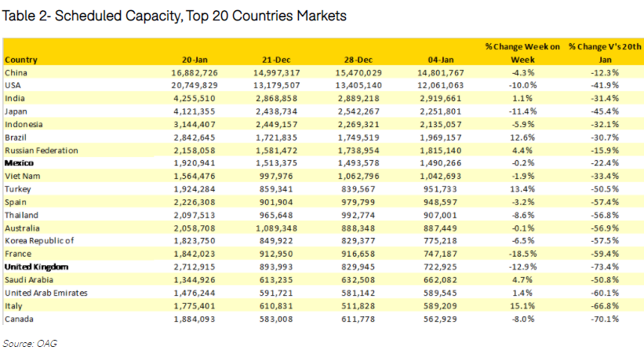Click the 'Korea Republic of' row label
This screenshot has height=354, width=644.
coord(39,240)
